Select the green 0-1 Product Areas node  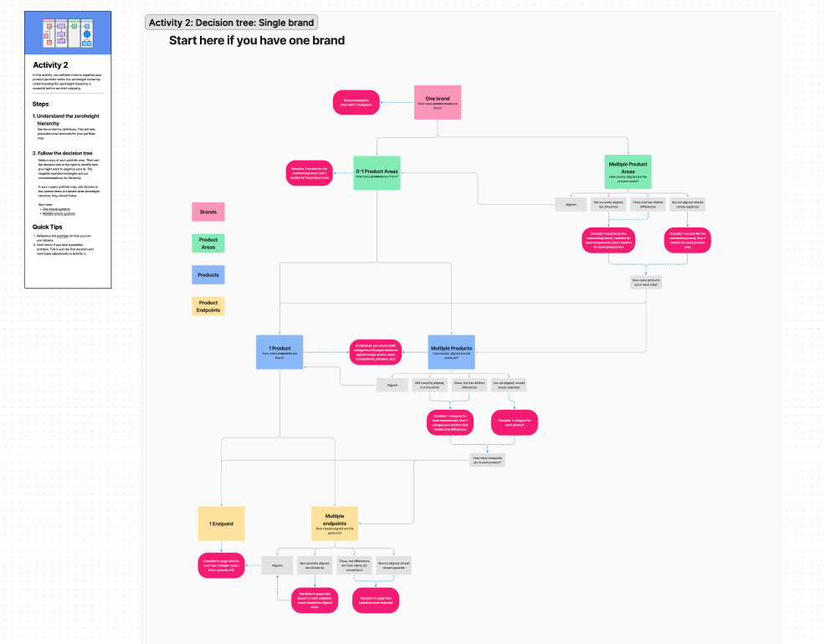tap(377, 173)
